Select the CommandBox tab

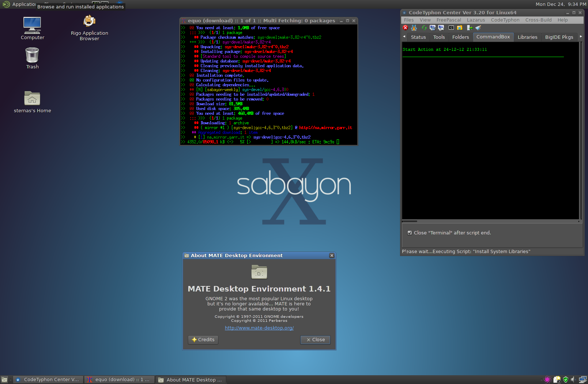point(493,37)
